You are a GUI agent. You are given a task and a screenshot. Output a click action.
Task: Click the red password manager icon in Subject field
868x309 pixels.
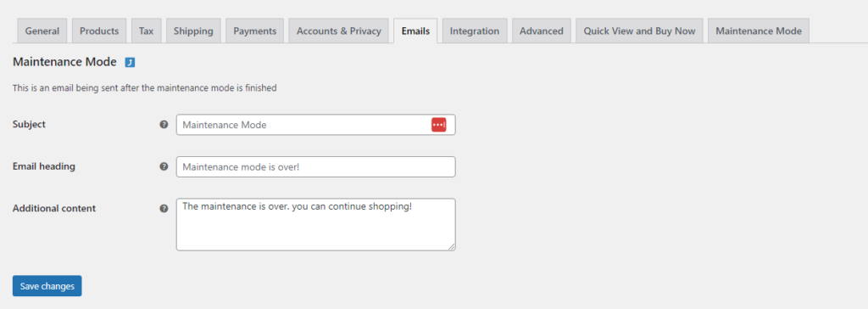point(438,125)
